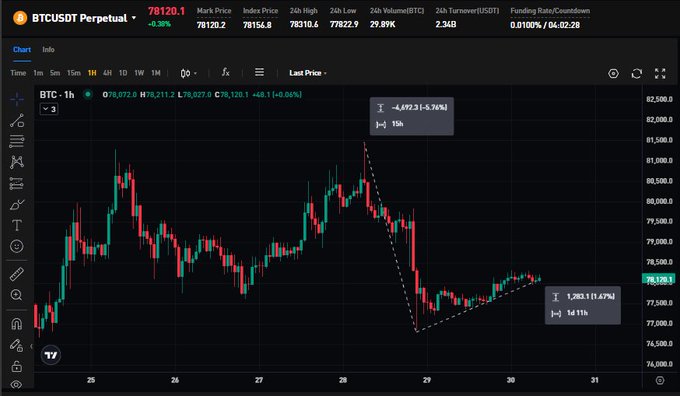Select the XABCD pattern tool
Screen dimensions: 680x396
[17, 162]
